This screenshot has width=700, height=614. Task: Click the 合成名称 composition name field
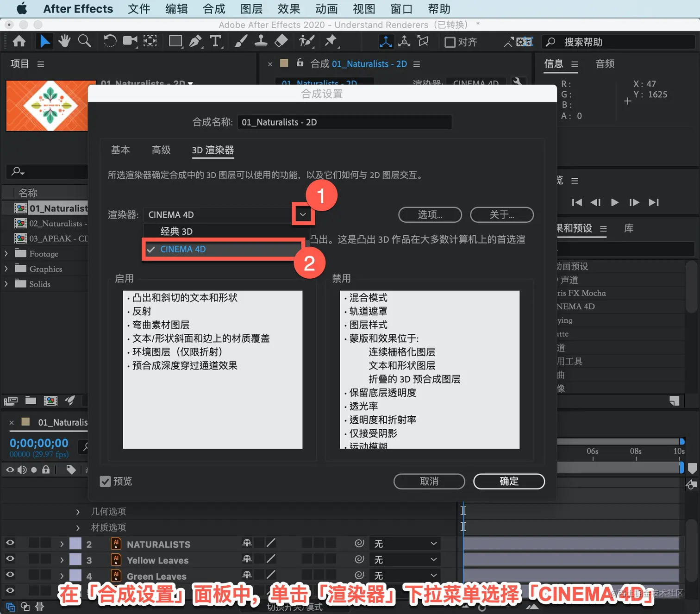click(344, 122)
